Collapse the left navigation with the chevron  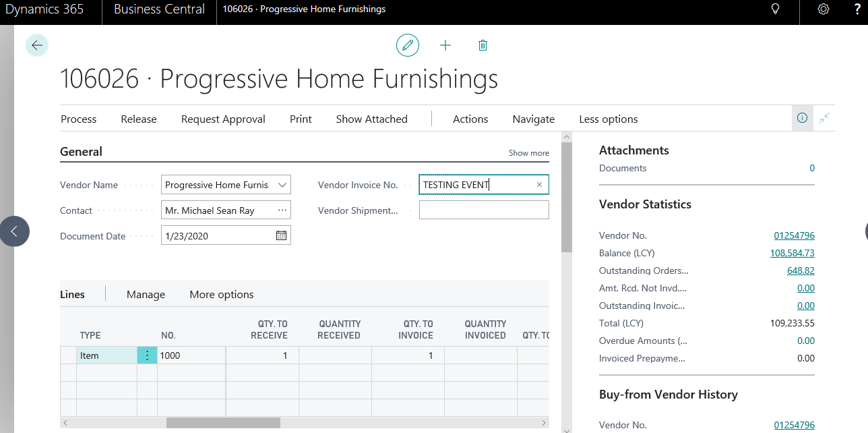15,231
